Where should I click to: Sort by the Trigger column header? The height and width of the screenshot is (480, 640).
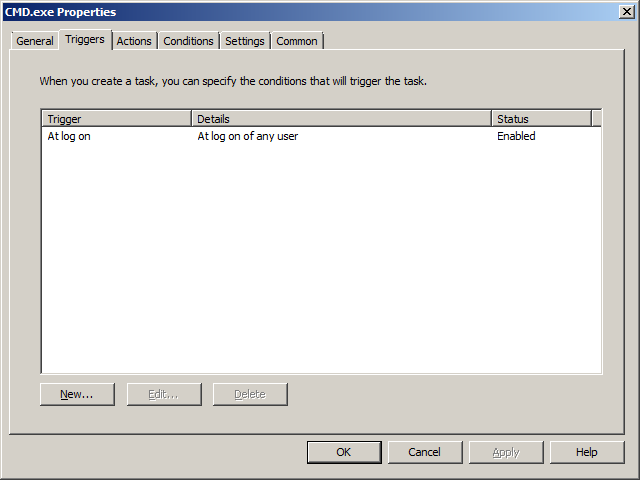click(x=116, y=119)
